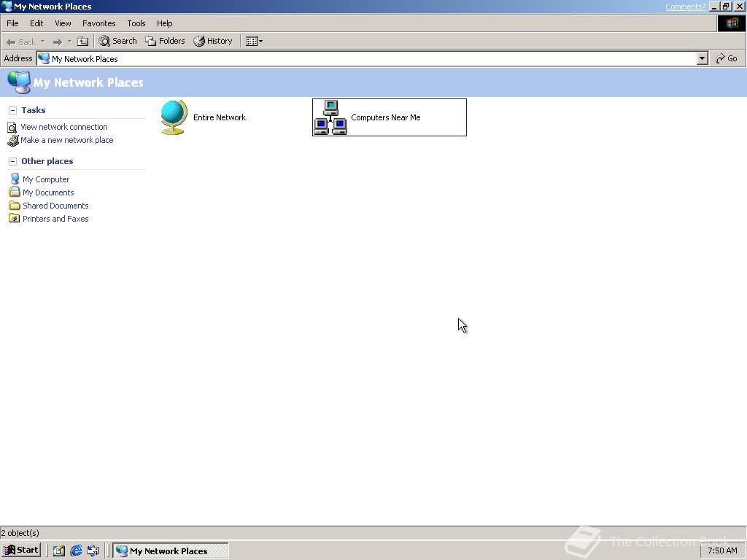Click the My Network Places title bar icon
The height and width of the screenshot is (560, 747).
[x=7, y=6]
